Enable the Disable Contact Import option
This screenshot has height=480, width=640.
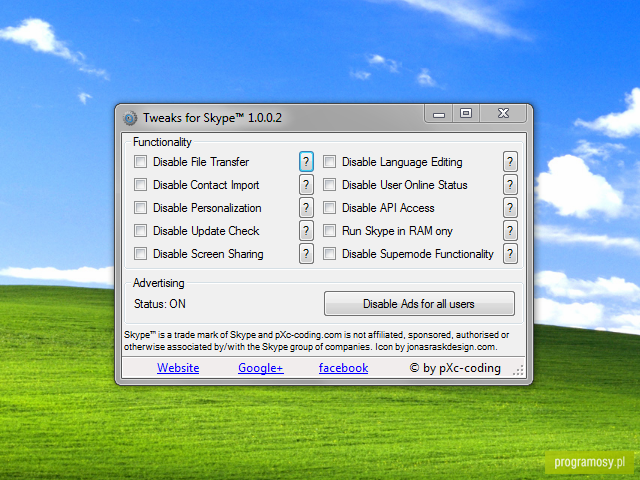(140, 185)
